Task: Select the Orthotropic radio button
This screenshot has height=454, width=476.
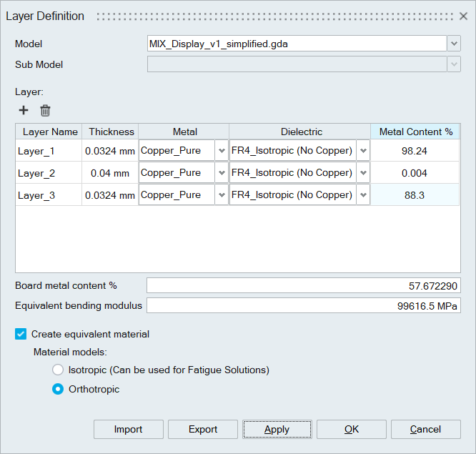Action: [x=58, y=390]
